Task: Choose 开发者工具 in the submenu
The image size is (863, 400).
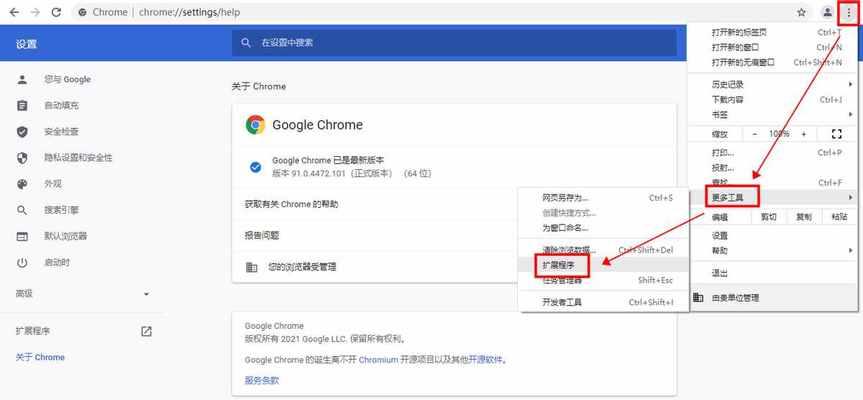Action: pyautogui.click(x=604, y=302)
